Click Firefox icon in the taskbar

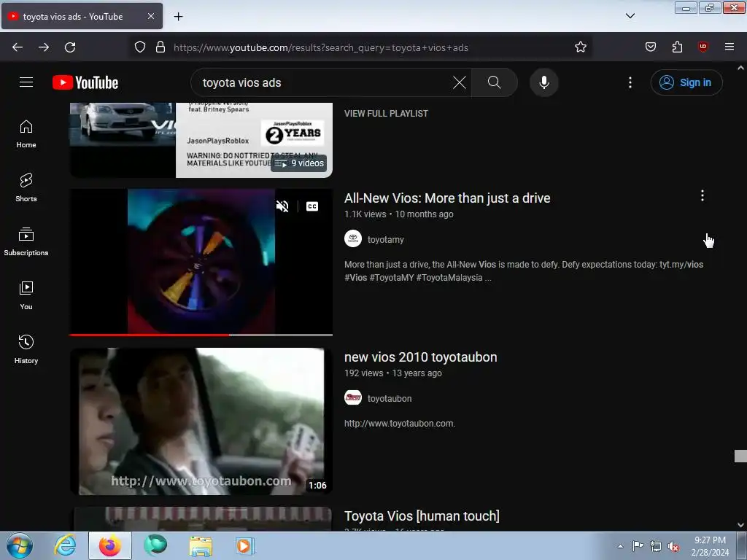click(x=110, y=545)
